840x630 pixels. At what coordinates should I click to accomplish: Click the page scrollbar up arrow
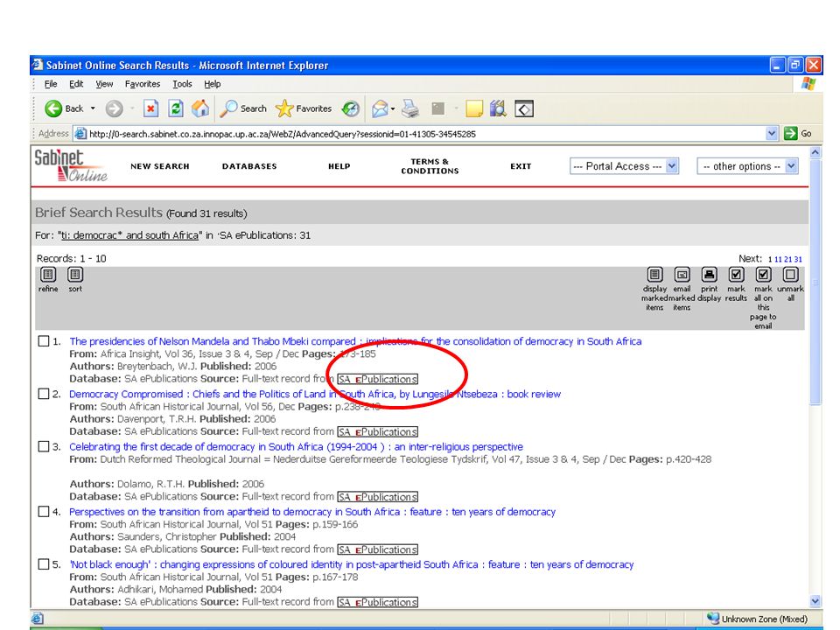pos(815,152)
